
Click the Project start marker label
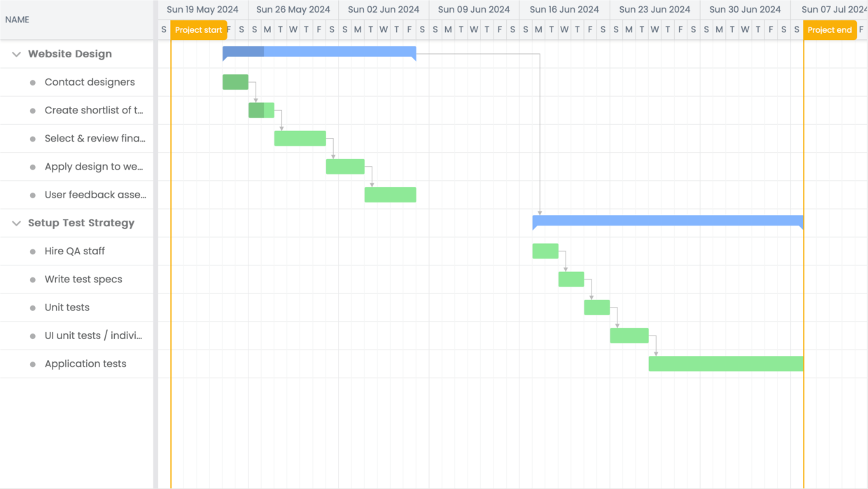[x=198, y=30]
